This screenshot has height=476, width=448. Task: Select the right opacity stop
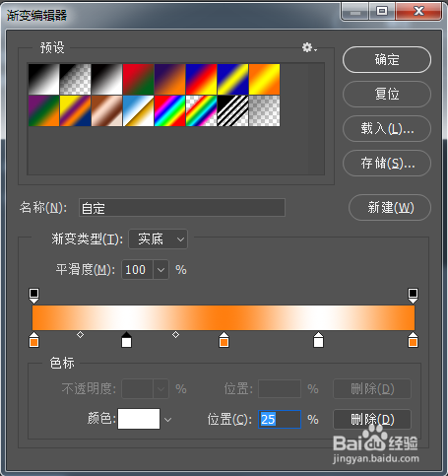[413, 296]
